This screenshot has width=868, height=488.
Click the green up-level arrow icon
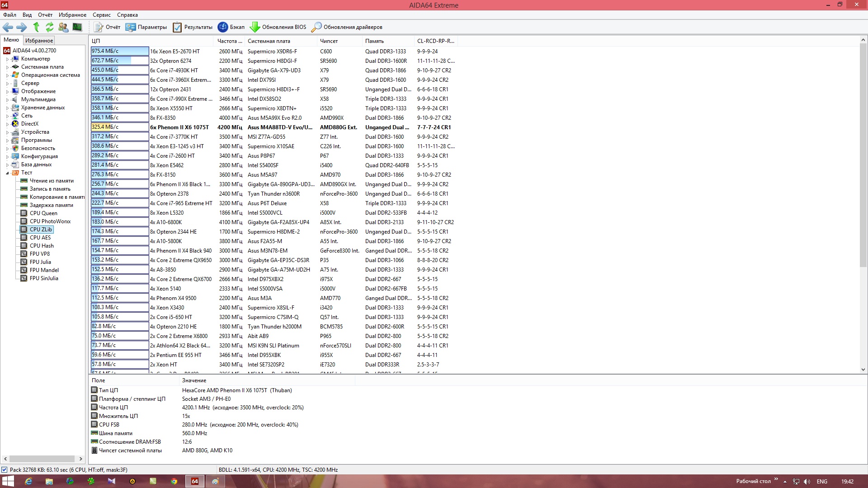36,27
